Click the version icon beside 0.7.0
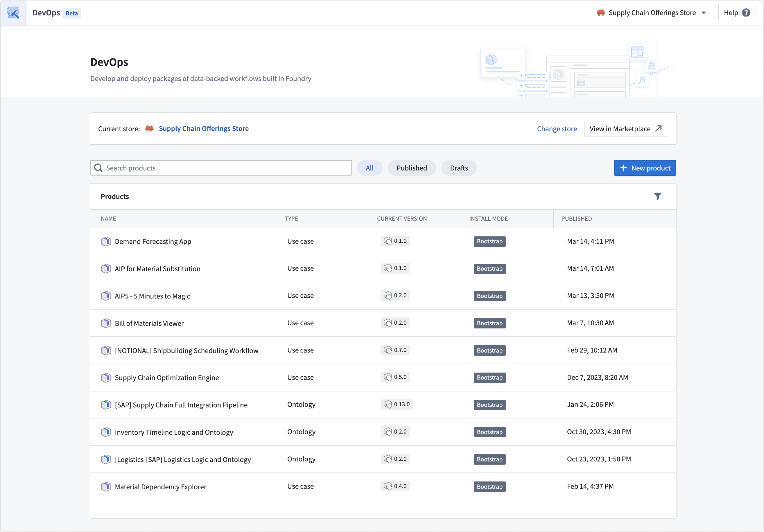Screen dimensions: 764x532 [388, 350]
